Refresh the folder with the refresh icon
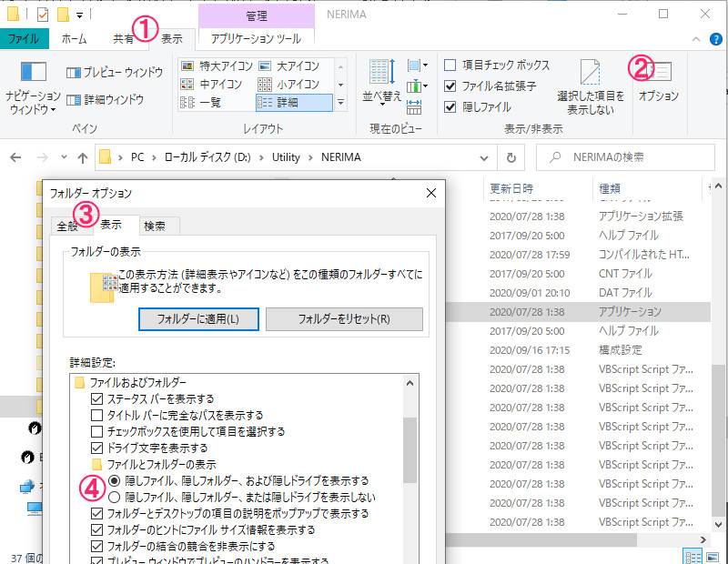This screenshot has width=728, height=564. click(511, 156)
